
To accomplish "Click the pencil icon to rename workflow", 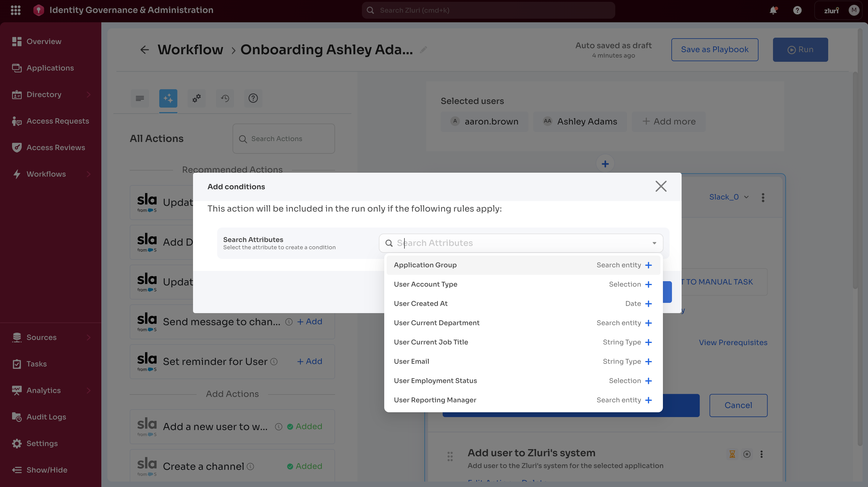I will 423,50.
